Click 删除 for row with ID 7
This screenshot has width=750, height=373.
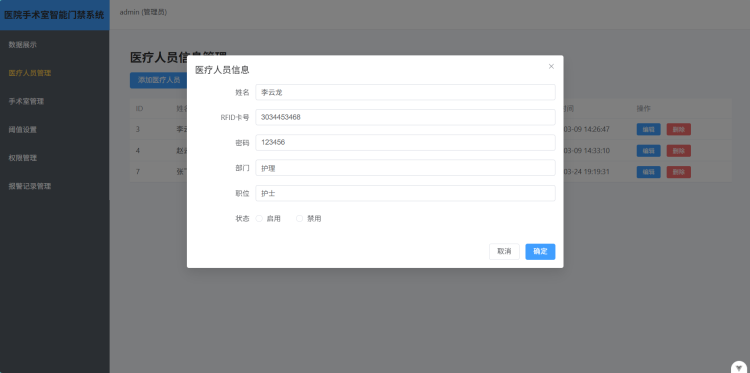click(679, 172)
